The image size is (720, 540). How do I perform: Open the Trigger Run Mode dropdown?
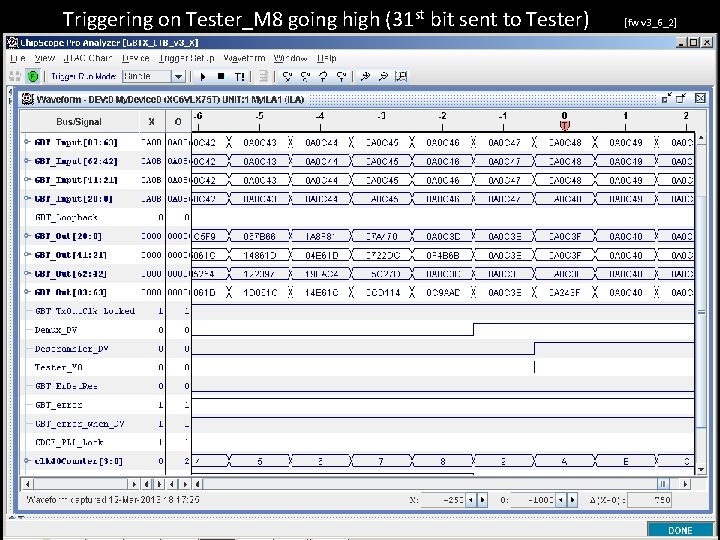(178, 76)
